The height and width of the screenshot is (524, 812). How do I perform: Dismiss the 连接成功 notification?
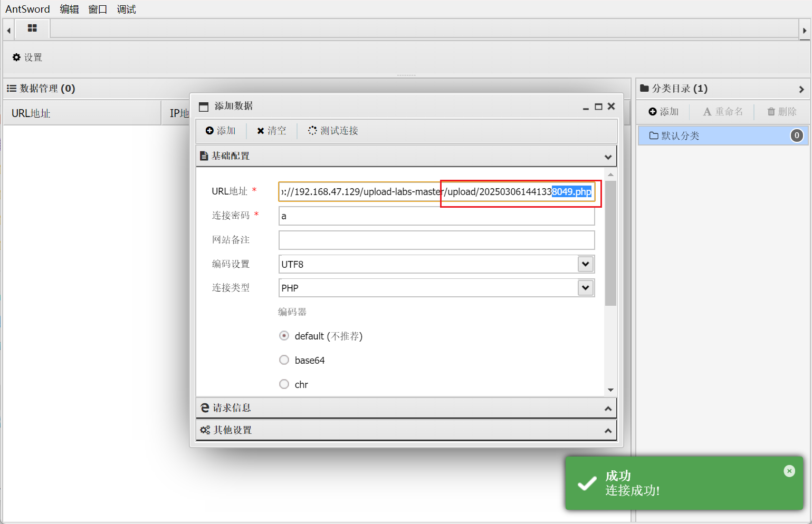point(789,471)
